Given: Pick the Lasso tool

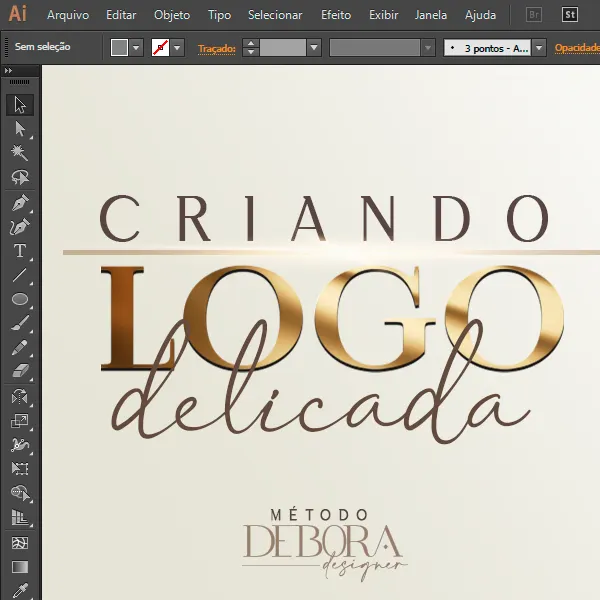Looking at the screenshot, I should (x=20, y=177).
